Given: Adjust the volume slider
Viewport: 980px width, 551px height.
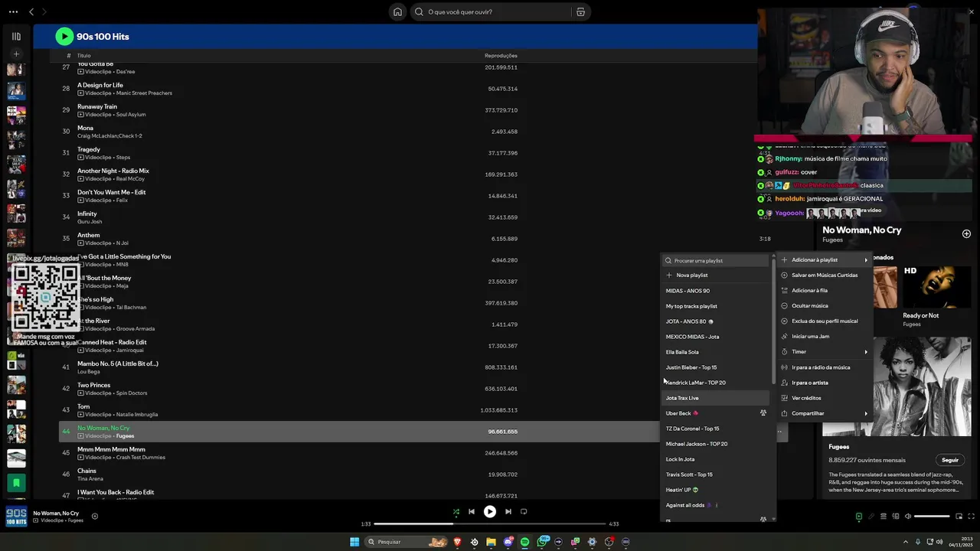Looking at the screenshot, I should [932, 516].
